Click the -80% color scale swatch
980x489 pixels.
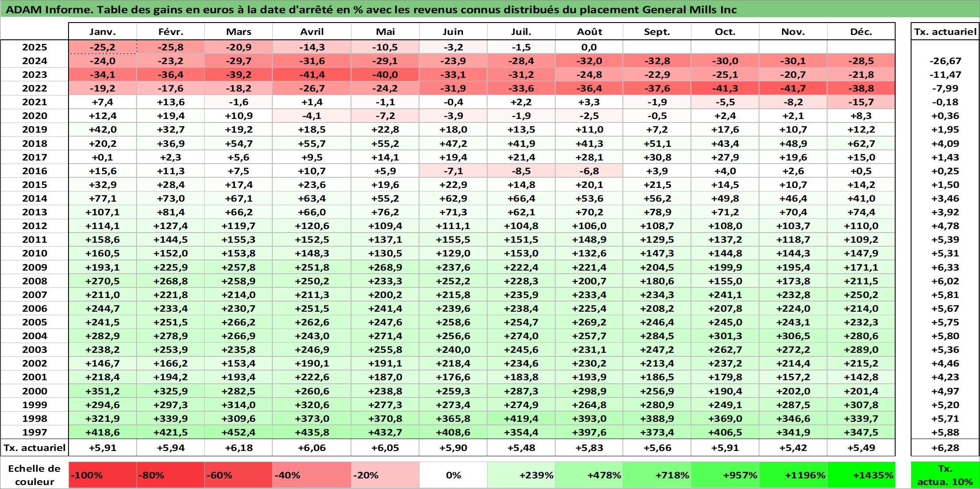coord(171,475)
